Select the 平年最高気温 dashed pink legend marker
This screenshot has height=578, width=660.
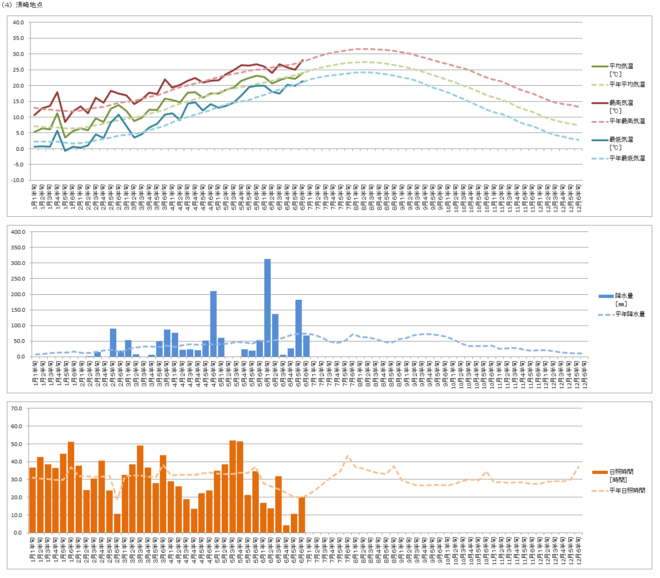[x=600, y=121]
